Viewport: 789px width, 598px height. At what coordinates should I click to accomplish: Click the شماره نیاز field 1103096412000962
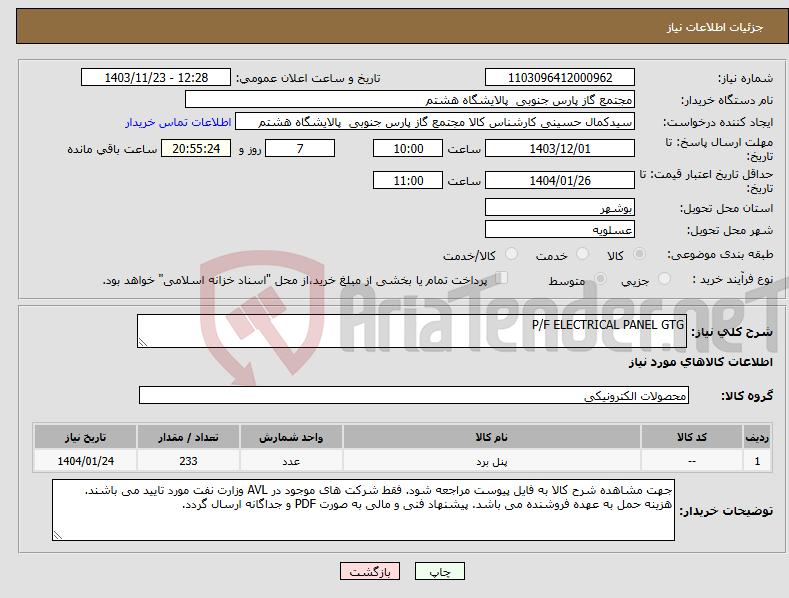560,78
